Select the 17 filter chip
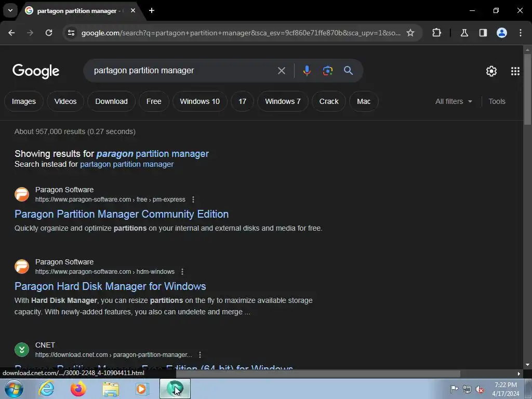 click(242, 101)
